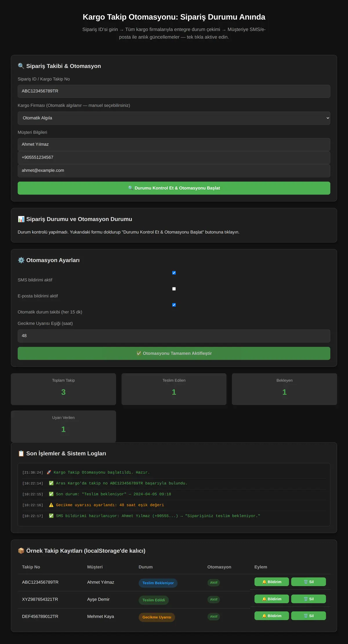Image resolution: width=348 pixels, height=644 pixels.
Task: Click the Durumu Kontrol Et & Otomasyonu Başlat button
Action: point(174,188)
